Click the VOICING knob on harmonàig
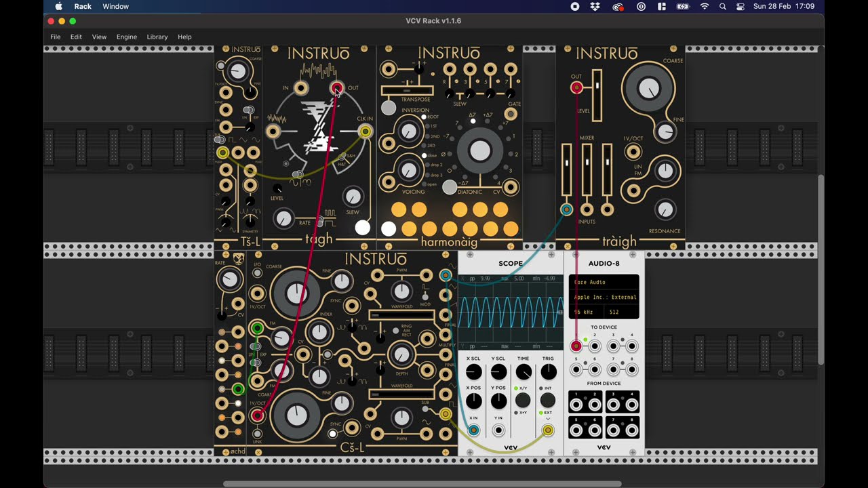This screenshot has width=868, height=488. pos(409,169)
